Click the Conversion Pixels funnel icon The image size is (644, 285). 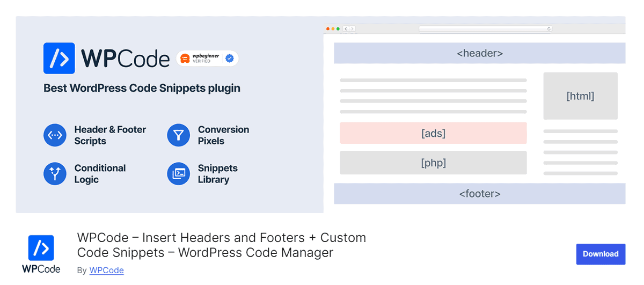click(179, 135)
